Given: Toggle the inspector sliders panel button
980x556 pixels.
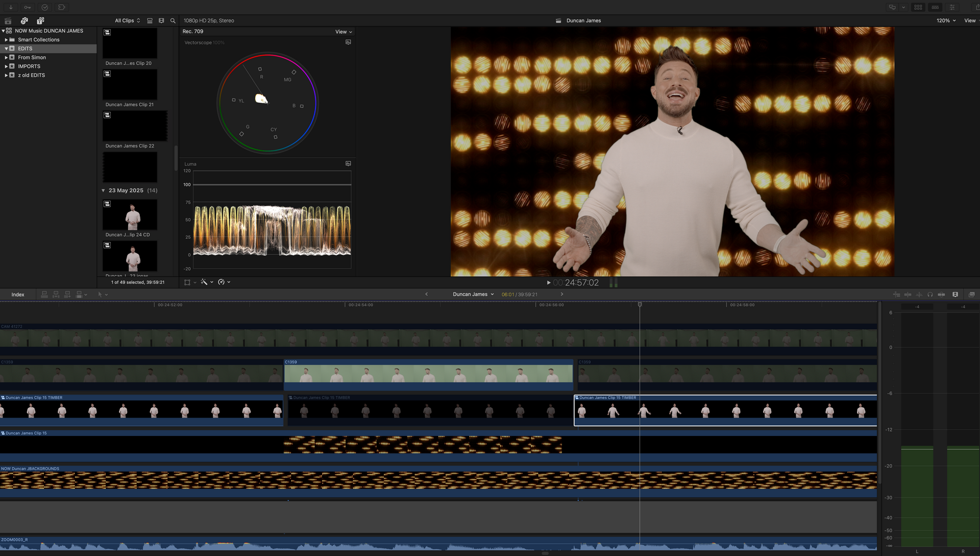Looking at the screenshot, I should (952, 7).
